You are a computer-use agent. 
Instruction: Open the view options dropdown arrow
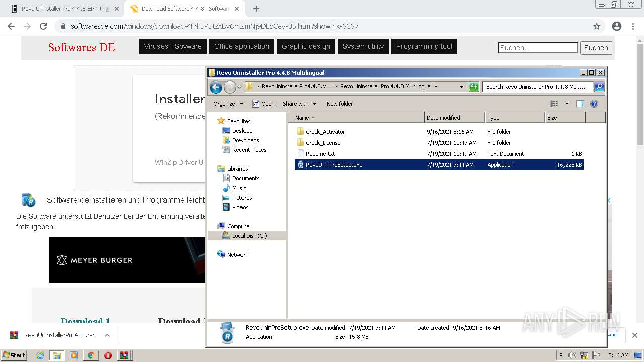[x=567, y=104]
